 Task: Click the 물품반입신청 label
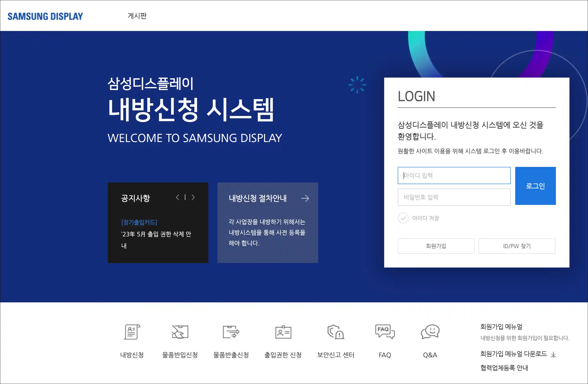[180, 355]
